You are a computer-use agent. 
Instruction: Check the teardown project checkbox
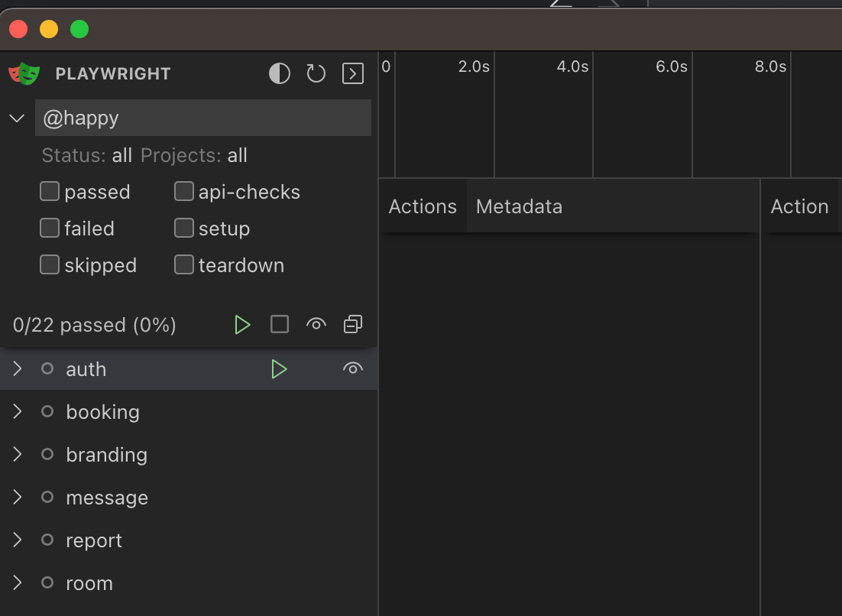click(x=183, y=264)
